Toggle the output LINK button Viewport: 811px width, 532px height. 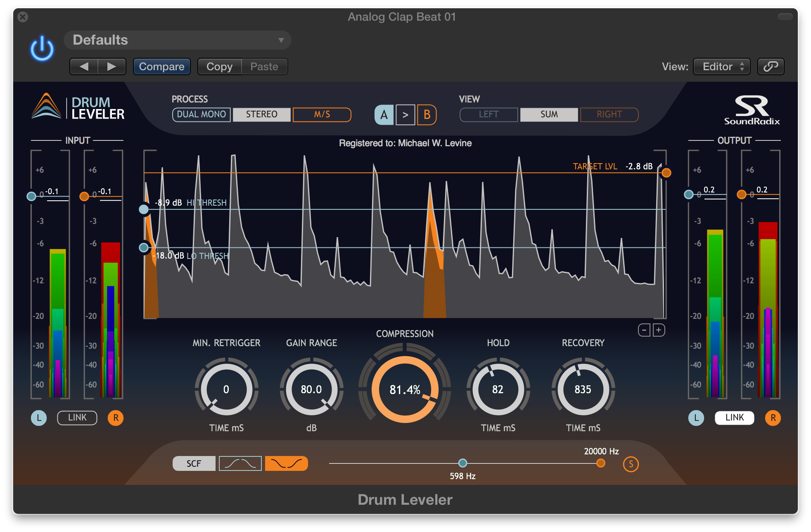734,418
